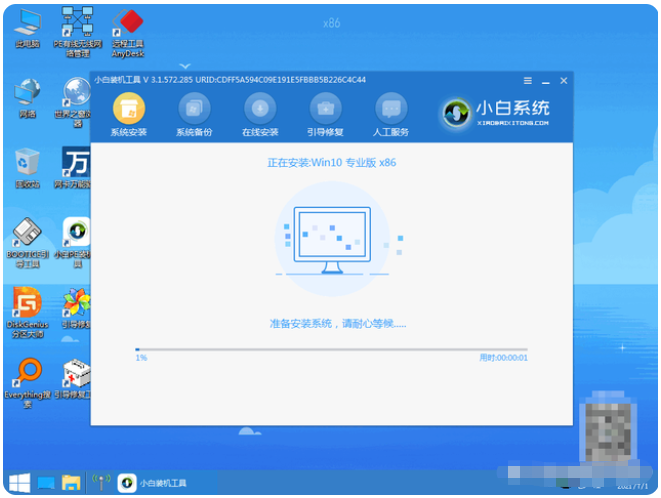Open 在线安装 download icon

click(260, 109)
